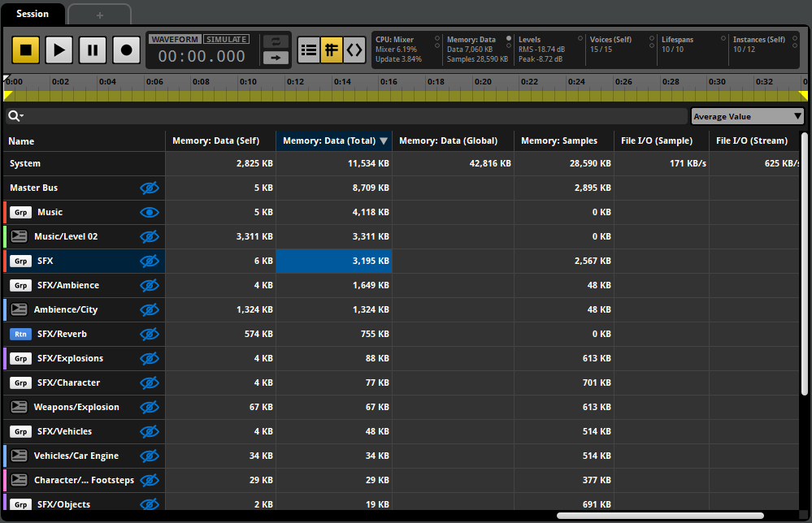Enable SIMULATE playback mode
Viewport: 812px width, 523px height.
(226, 38)
